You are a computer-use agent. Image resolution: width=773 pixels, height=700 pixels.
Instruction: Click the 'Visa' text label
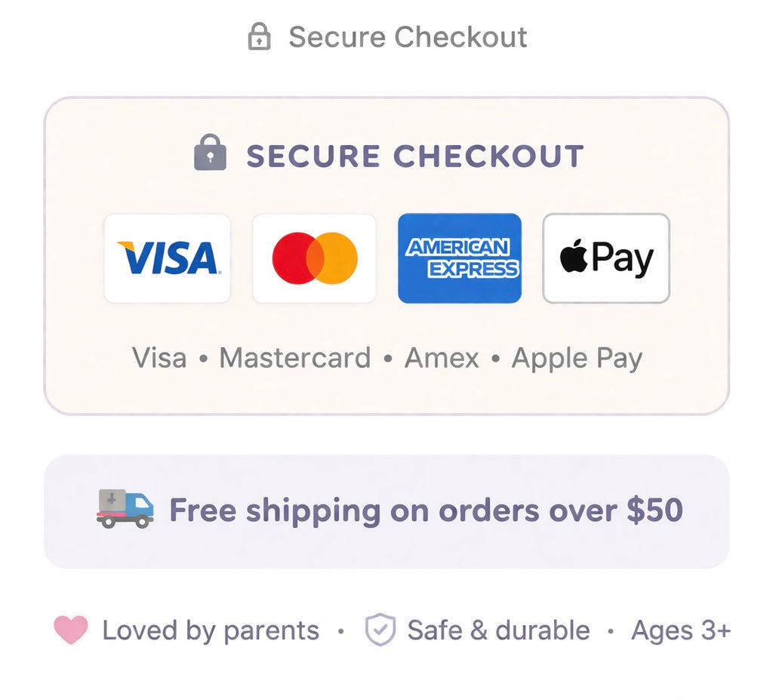tap(159, 357)
